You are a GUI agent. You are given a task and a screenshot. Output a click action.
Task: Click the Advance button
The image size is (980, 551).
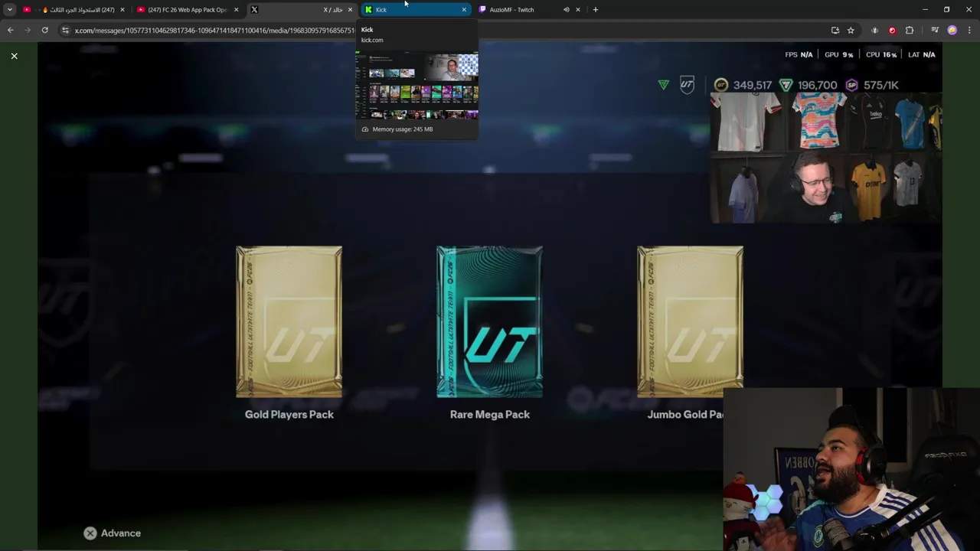pos(113,533)
